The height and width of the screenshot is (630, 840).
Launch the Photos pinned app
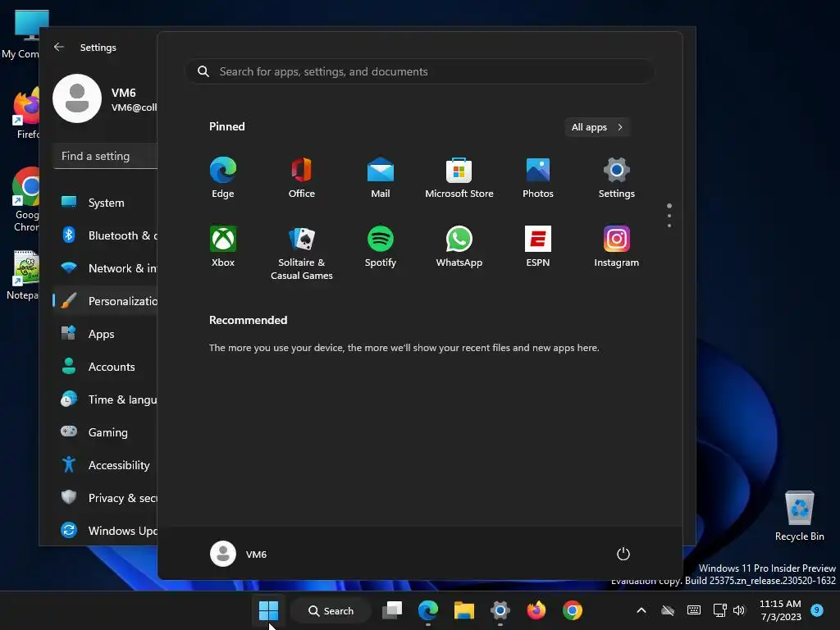pyautogui.click(x=538, y=178)
